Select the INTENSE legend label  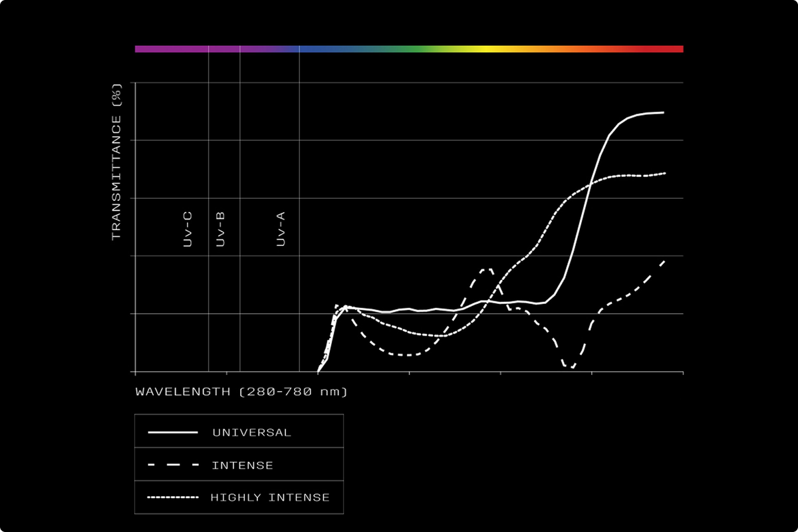(242, 465)
